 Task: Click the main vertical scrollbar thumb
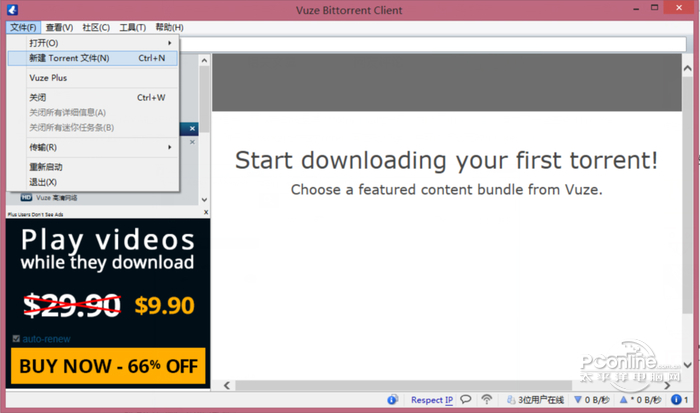(688, 194)
